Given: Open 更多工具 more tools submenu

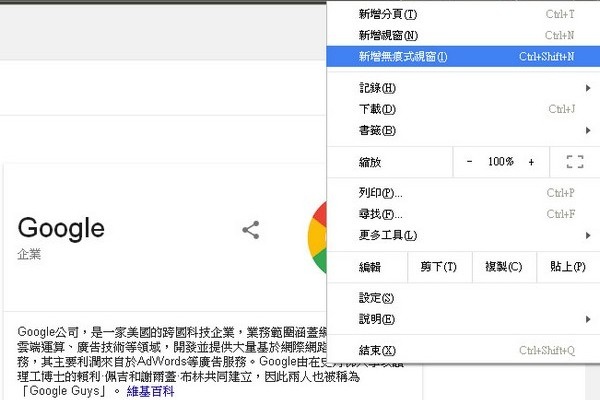Looking at the screenshot, I should click(x=463, y=235).
